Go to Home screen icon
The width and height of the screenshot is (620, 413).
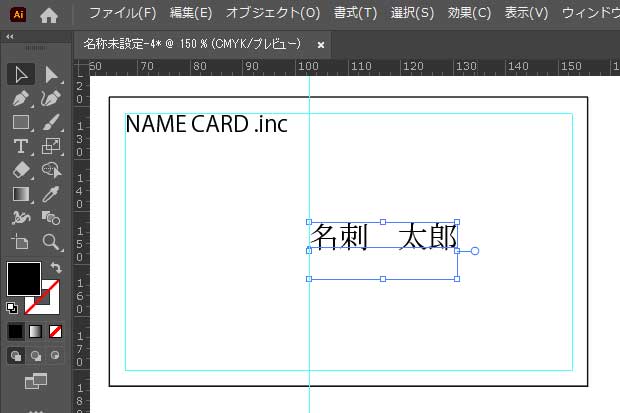point(49,15)
